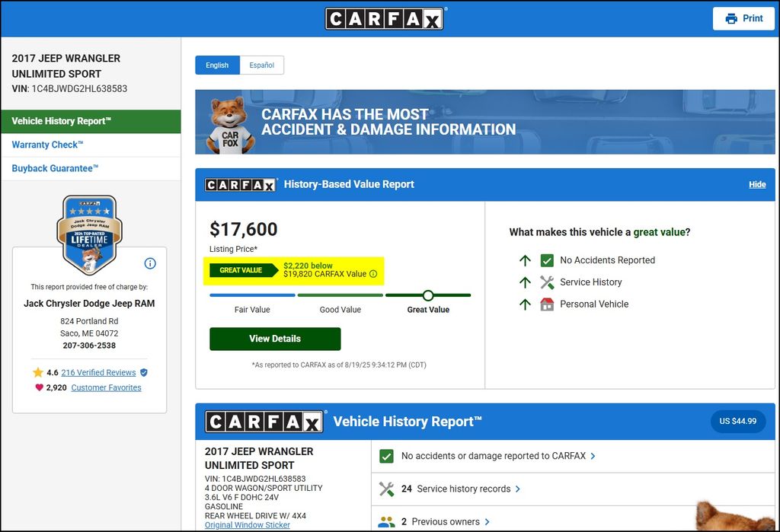The width and height of the screenshot is (780, 532).
Task: Select Vehicle History Report in sidebar
Action: pyautogui.click(x=91, y=121)
